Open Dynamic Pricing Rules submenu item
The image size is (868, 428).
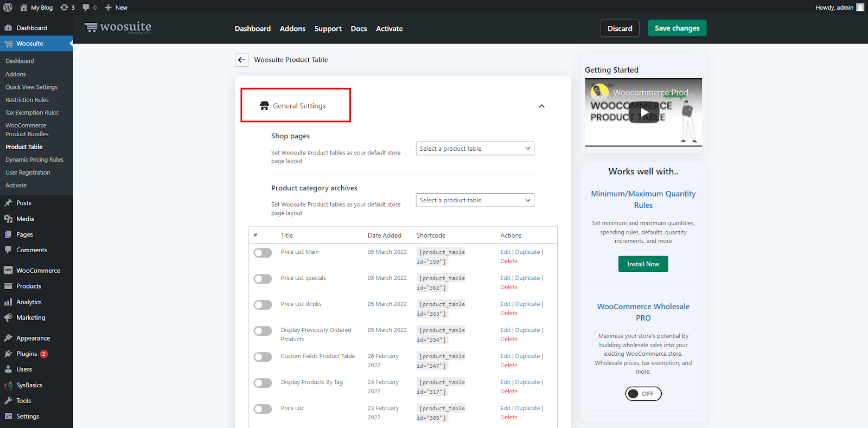[x=34, y=159]
